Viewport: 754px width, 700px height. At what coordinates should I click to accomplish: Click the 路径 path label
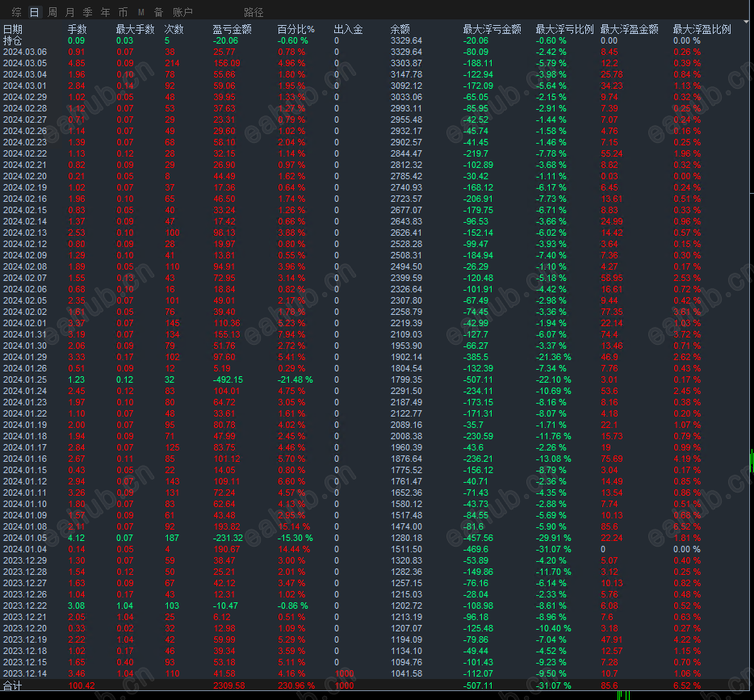coord(253,12)
